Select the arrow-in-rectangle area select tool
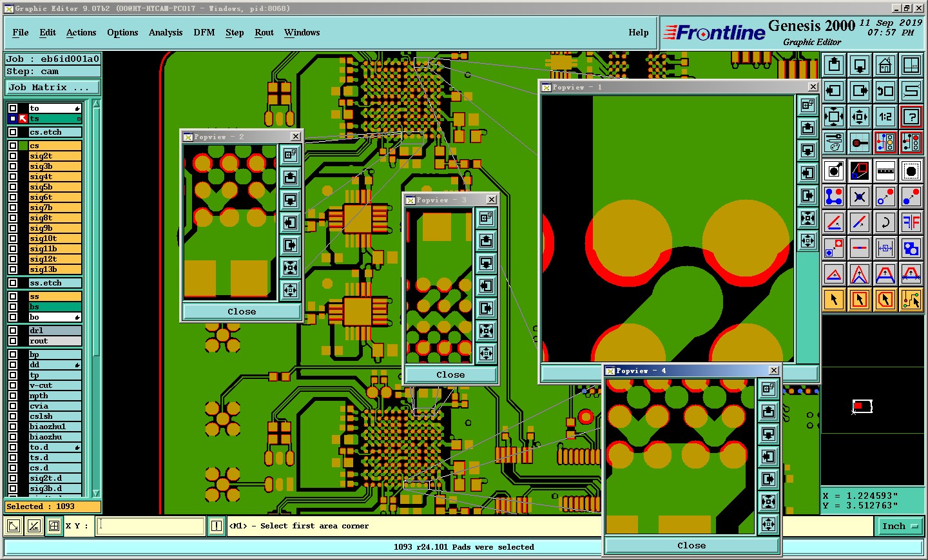This screenshot has height=560, width=928. click(860, 300)
